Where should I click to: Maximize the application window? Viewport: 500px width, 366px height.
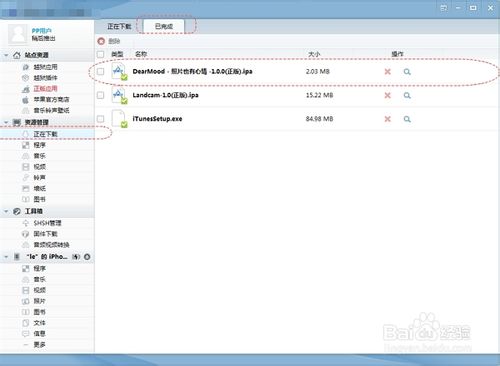point(473,7)
